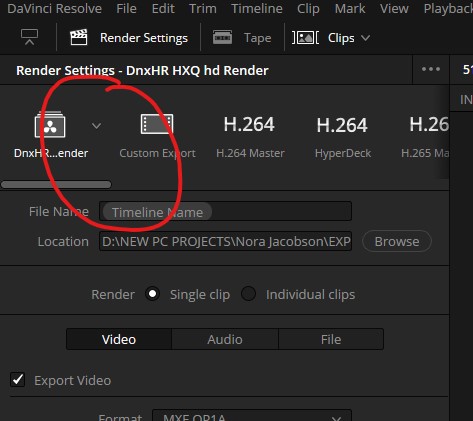Switch to the Audio tab

(x=225, y=339)
